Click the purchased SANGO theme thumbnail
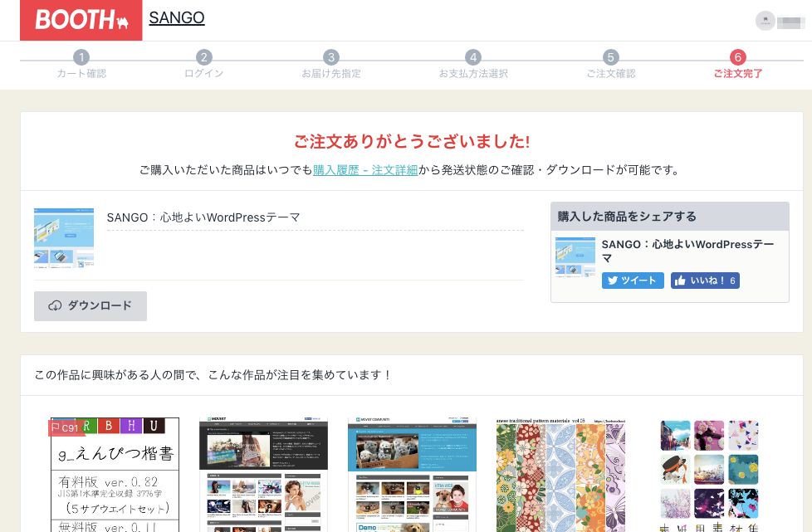This screenshot has width=812, height=532. [64, 238]
